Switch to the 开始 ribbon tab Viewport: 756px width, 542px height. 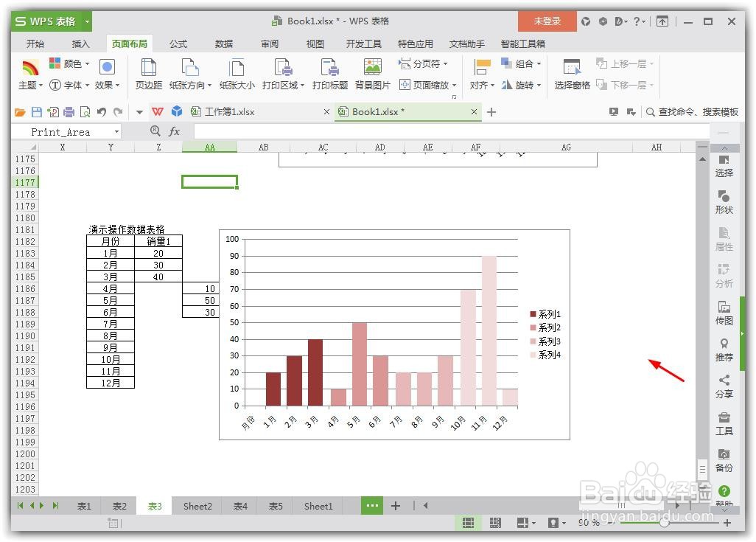tap(35, 44)
